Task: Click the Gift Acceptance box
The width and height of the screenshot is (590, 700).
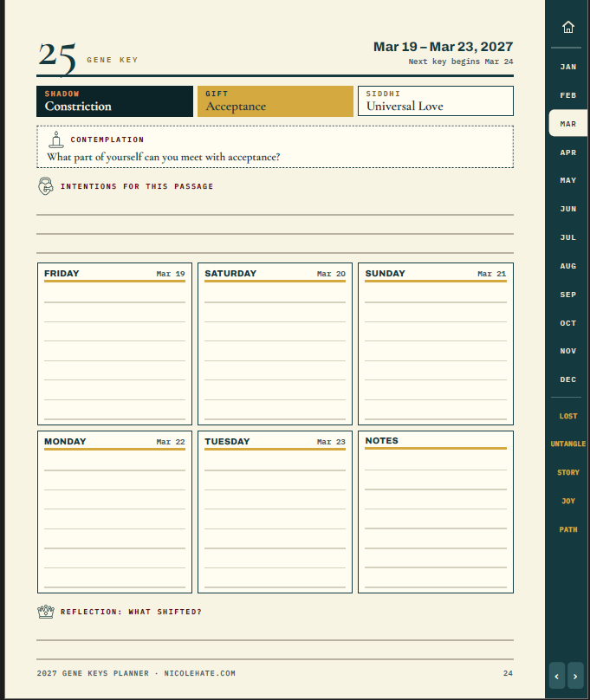Action: click(x=276, y=101)
